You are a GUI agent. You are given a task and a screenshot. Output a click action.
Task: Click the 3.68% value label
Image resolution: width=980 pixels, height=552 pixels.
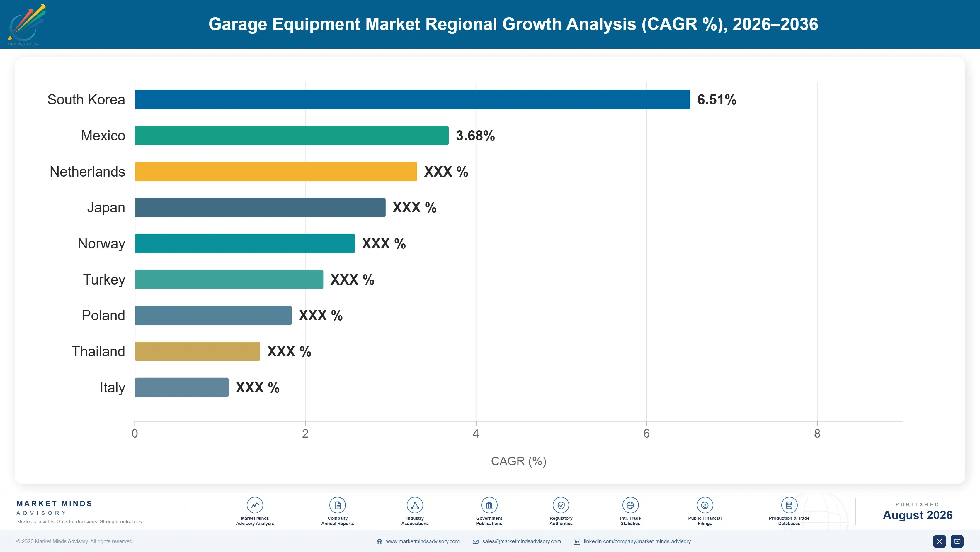point(476,136)
